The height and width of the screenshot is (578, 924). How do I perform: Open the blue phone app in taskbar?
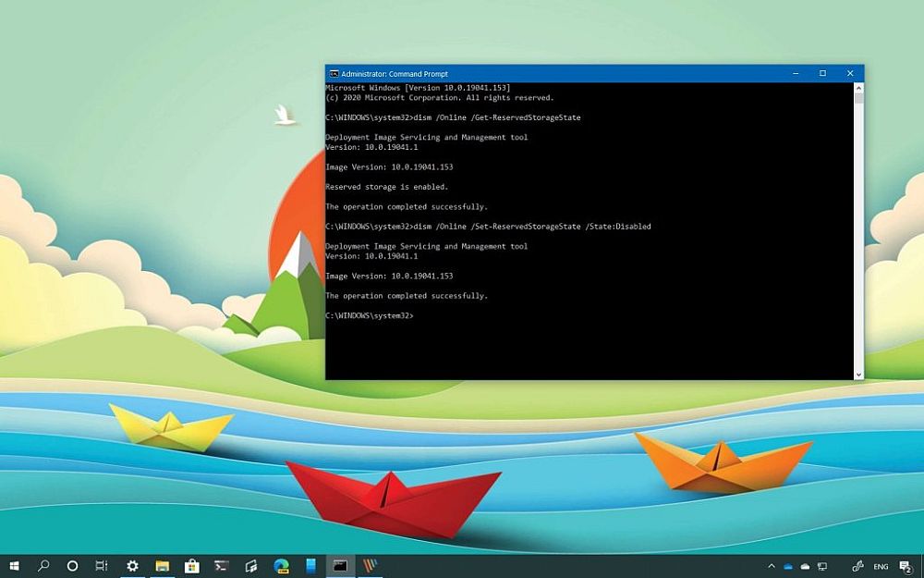coord(310,566)
